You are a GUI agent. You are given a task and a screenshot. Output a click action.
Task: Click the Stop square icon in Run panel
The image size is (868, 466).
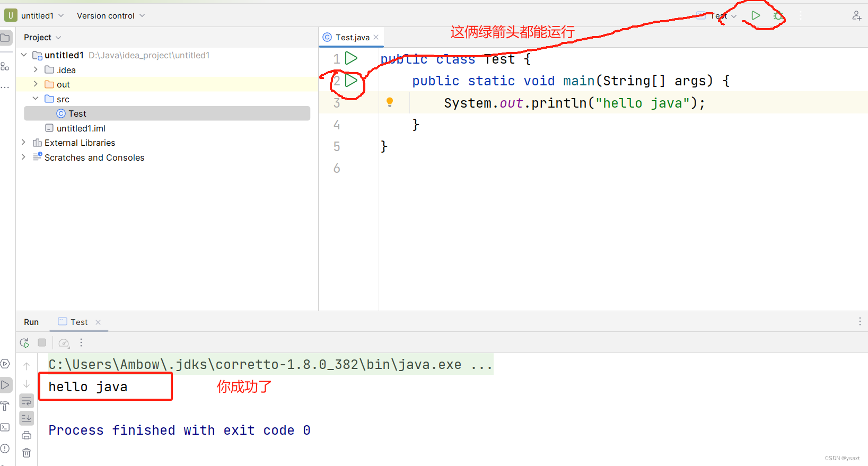tap(42, 342)
